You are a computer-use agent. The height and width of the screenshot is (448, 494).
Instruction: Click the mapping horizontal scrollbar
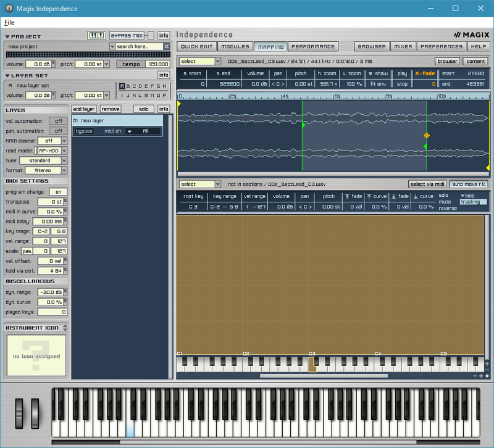[x=324, y=376]
